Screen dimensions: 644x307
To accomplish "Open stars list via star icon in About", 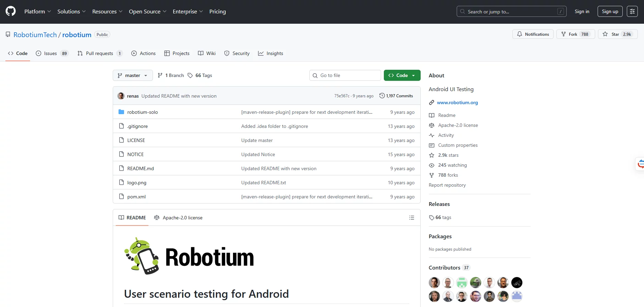I will pos(432,155).
